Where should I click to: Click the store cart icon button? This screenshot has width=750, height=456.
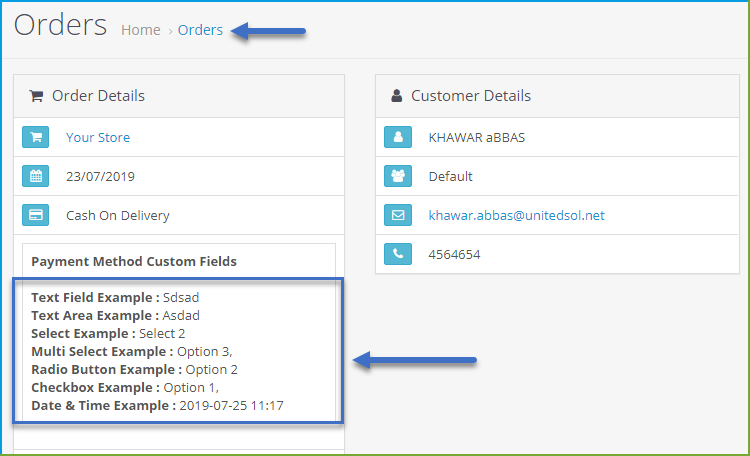(x=35, y=137)
